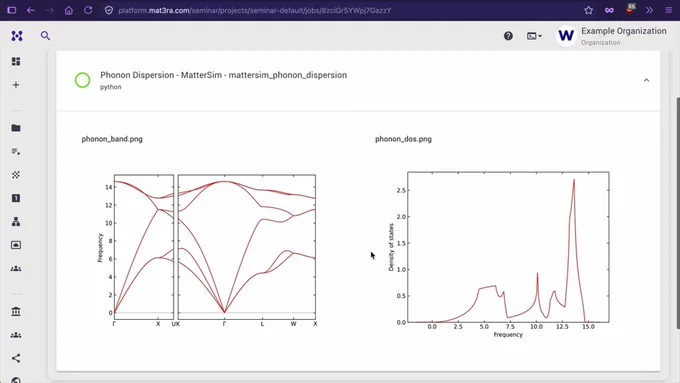Image resolution: width=680 pixels, height=383 pixels.
Task: Open the terminal dropdown in header
Action: point(534,36)
